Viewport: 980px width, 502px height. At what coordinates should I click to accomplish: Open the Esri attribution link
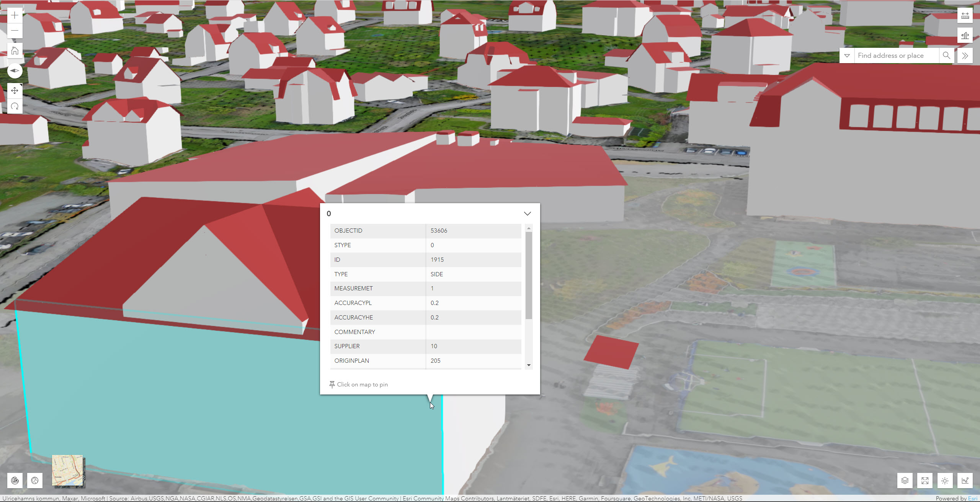coord(972,499)
